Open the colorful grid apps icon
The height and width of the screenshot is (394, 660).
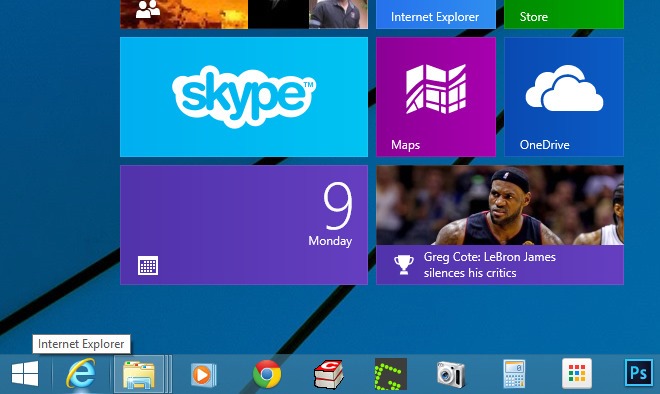(x=577, y=373)
